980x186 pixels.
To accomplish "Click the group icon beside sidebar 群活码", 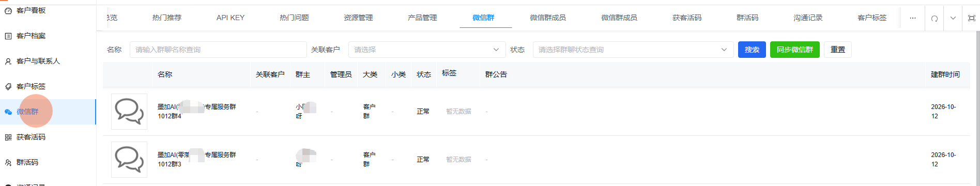I will click(x=8, y=162).
